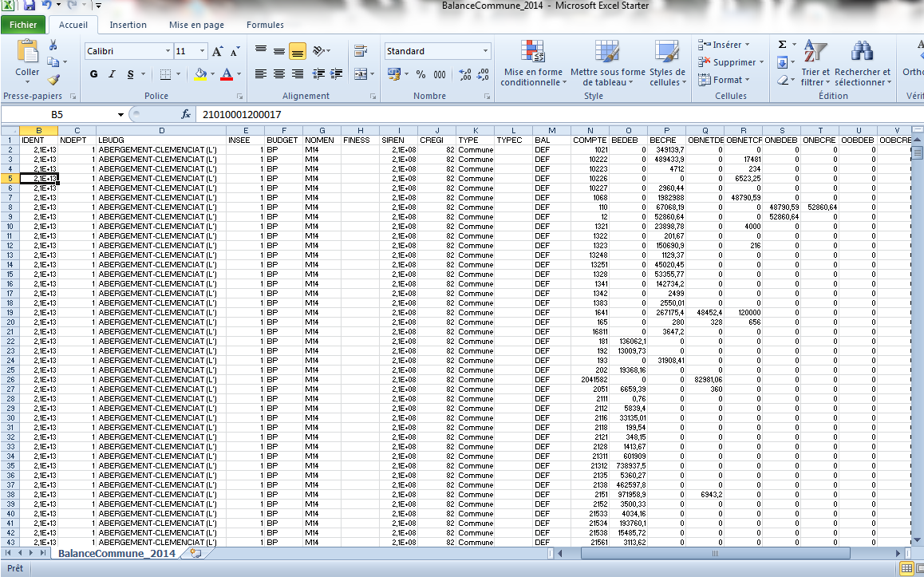Open the Standard number format dropdown

pos(486,51)
